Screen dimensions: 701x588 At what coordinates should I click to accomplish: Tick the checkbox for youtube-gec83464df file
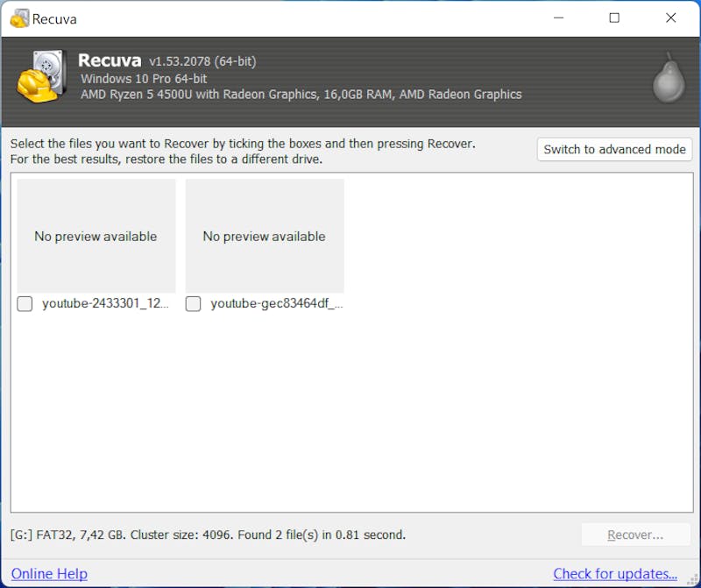(x=193, y=304)
